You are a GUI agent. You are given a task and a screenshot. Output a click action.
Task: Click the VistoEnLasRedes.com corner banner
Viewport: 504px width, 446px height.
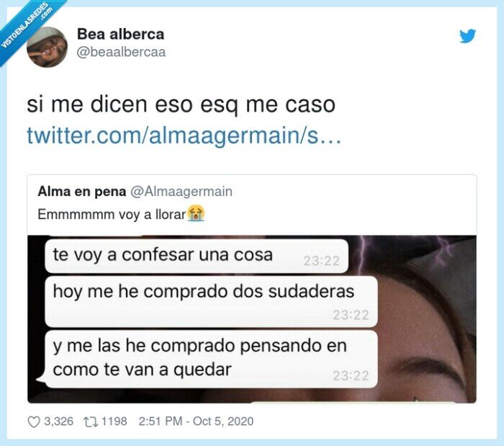click(x=27, y=27)
